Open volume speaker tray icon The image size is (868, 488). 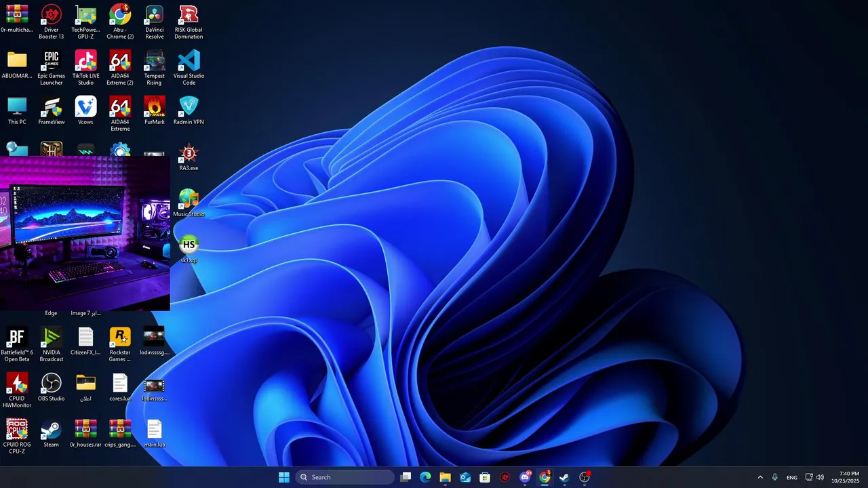coord(820,477)
